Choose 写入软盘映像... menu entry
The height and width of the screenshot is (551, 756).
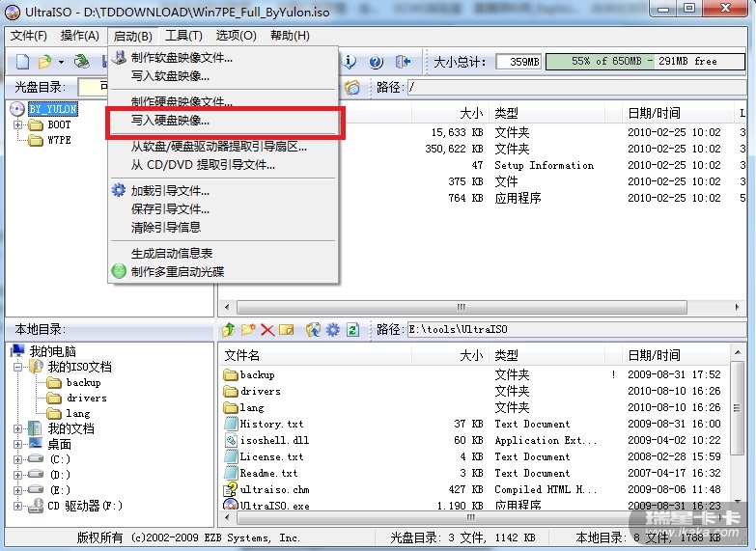click(224, 76)
